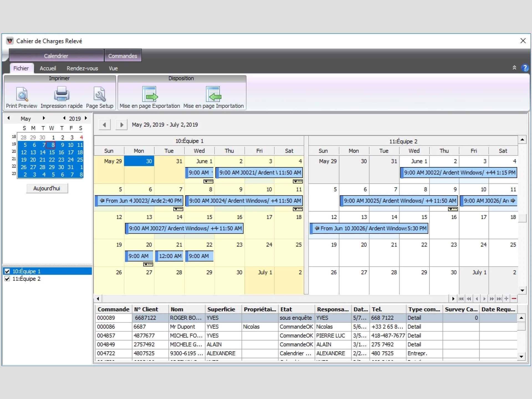Toggle the 11:Équipe 2 checkbox
The image size is (532, 399).
coord(7,279)
